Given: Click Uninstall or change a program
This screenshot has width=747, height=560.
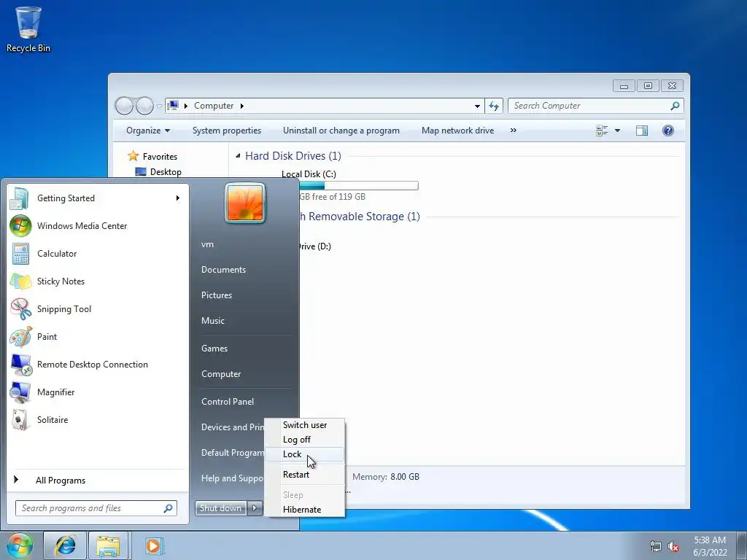Looking at the screenshot, I should pos(341,131).
